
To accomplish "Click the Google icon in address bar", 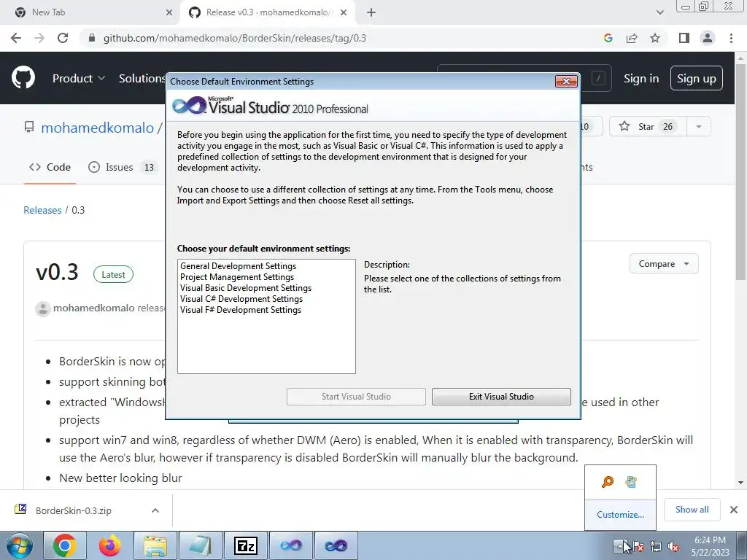I will pyautogui.click(x=608, y=38).
